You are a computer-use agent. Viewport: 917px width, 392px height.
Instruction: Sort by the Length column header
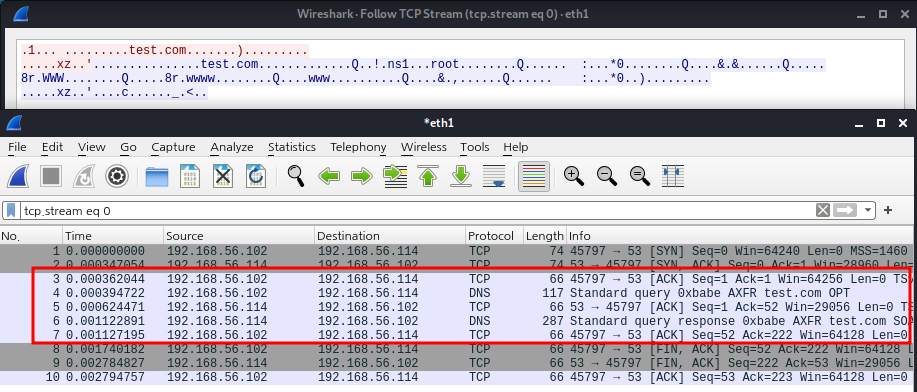544,236
